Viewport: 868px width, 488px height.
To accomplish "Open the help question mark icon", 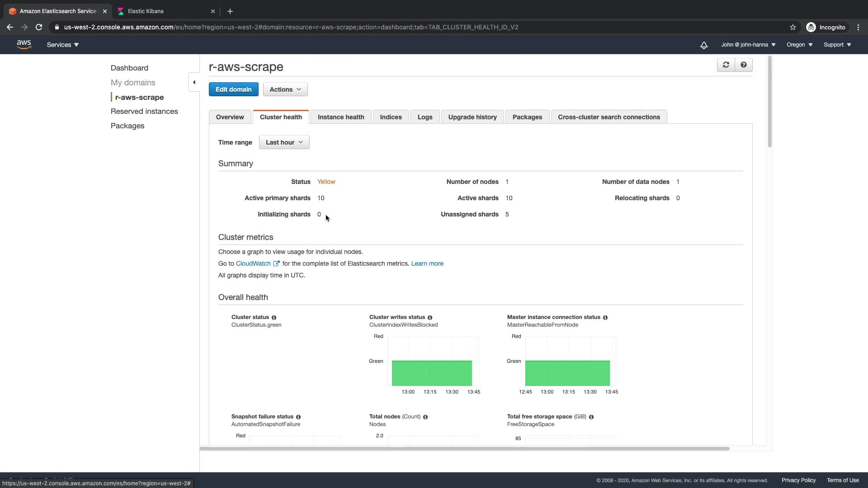I will coord(744,65).
